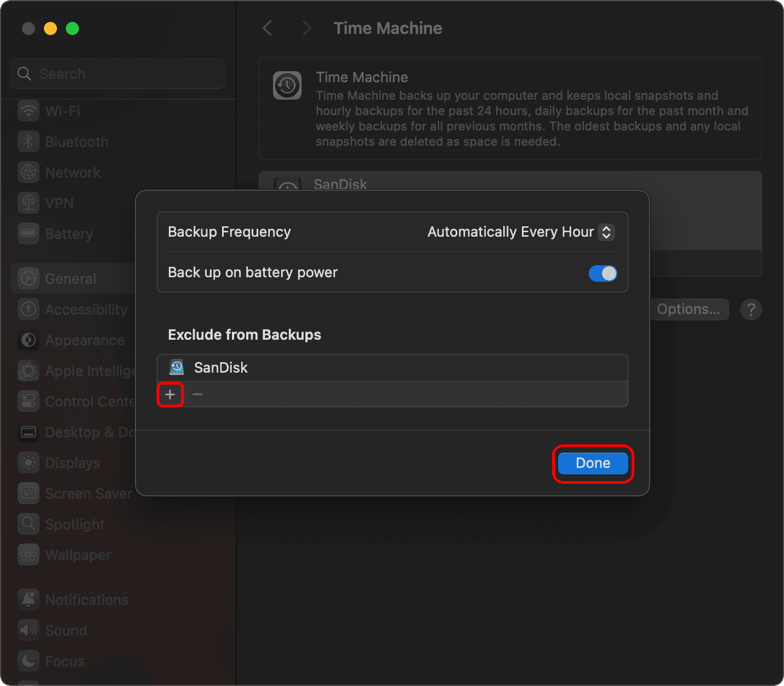
Task: Click the Sound speaker icon
Action: click(x=29, y=631)
